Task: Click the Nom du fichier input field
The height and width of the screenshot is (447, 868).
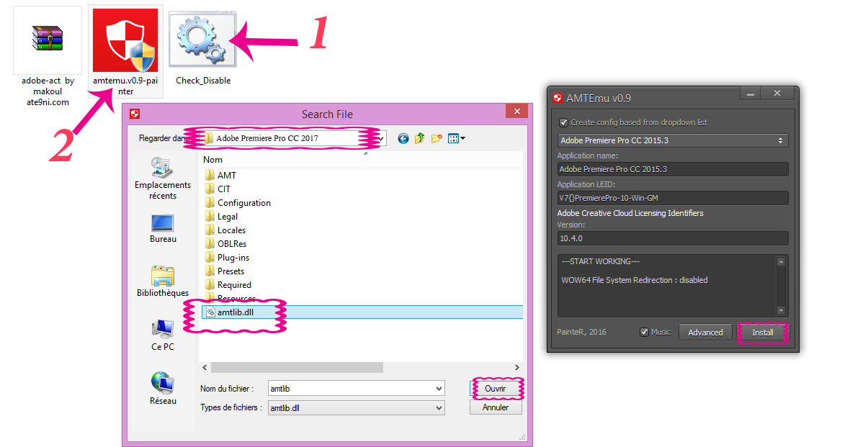Action: tap(351, 388)
